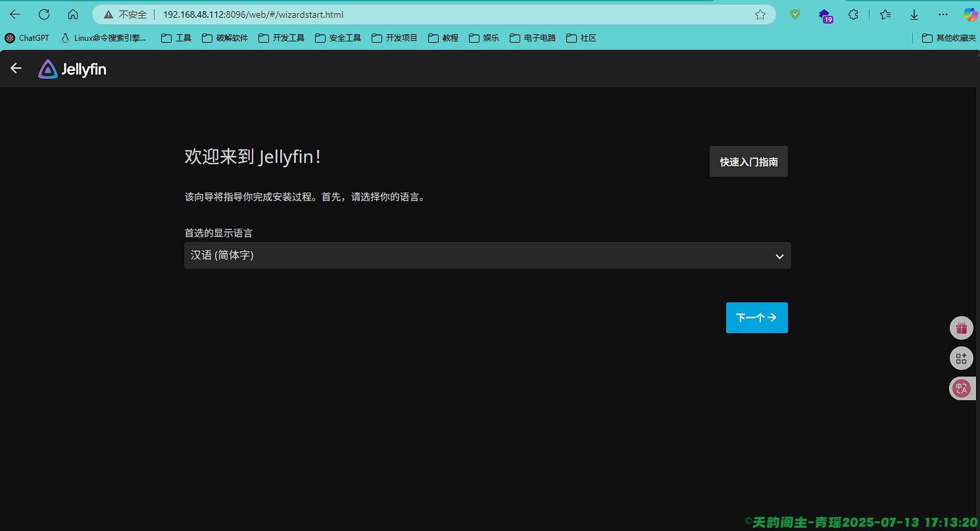This screenshot has width=980, height=531.
Task: Open the 快速入门指南 quick start guide
Action: (x=748, y=162)
